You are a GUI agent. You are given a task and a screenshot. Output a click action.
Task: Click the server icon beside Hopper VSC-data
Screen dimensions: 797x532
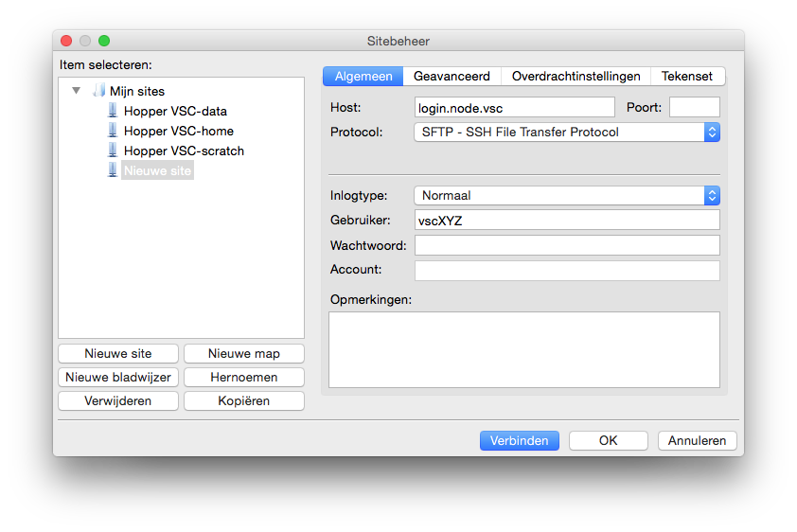coord(113,111)
